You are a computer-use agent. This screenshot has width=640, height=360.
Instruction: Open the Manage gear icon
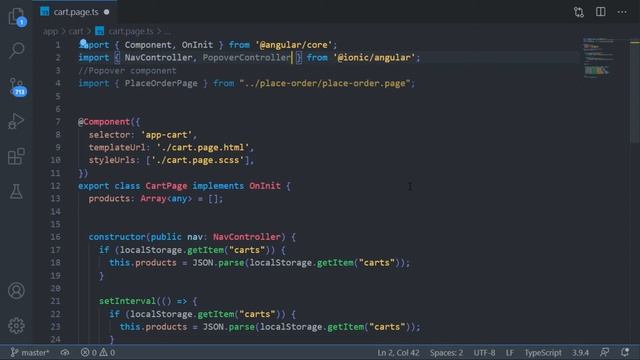coord(16,325)
